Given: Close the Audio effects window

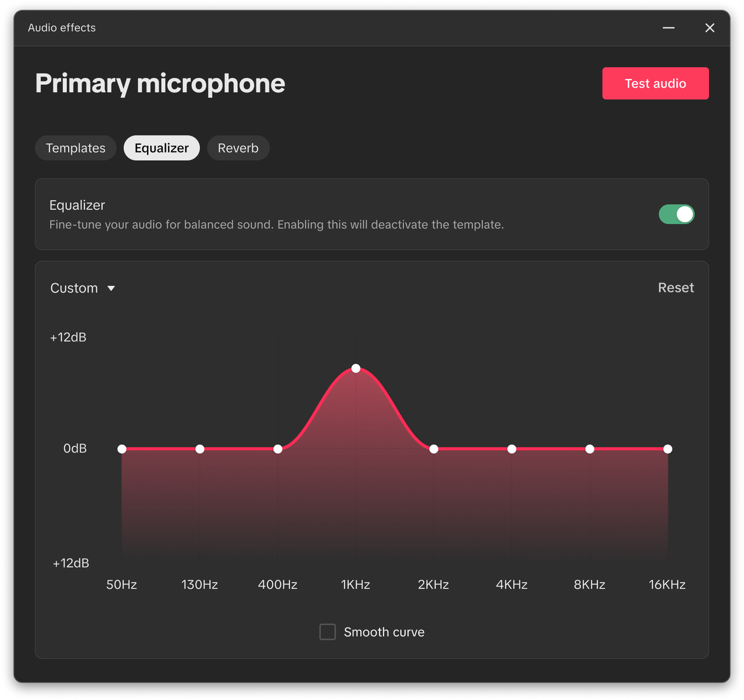Looking at the screenshot, I should coord(710,28).
